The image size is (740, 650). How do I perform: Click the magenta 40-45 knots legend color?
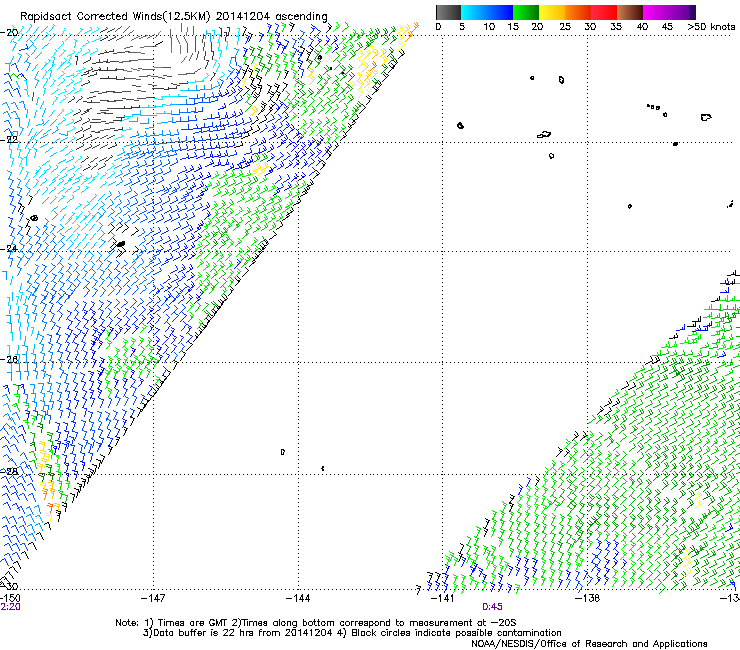[656, 12]
